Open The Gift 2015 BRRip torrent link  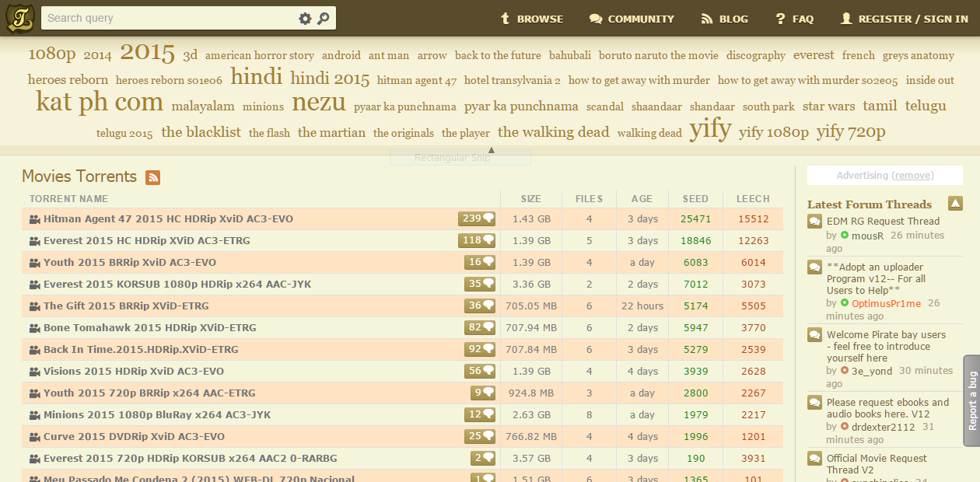(126, 306)
